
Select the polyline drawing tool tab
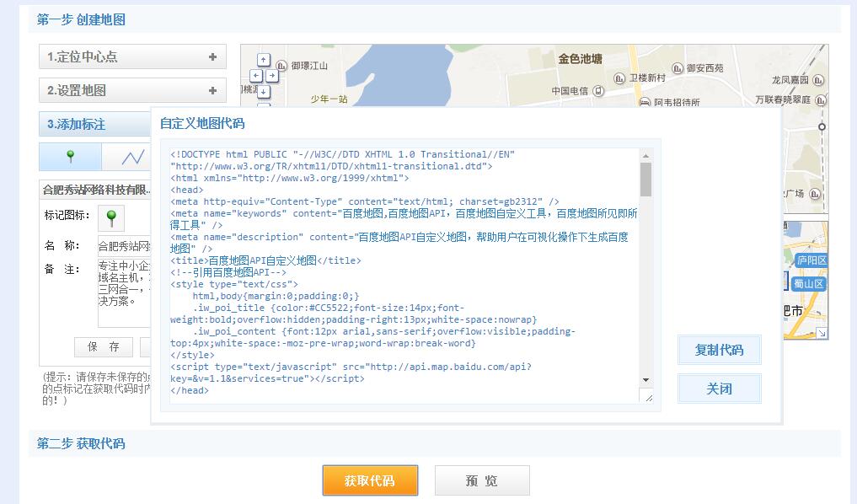pos(131,158)
